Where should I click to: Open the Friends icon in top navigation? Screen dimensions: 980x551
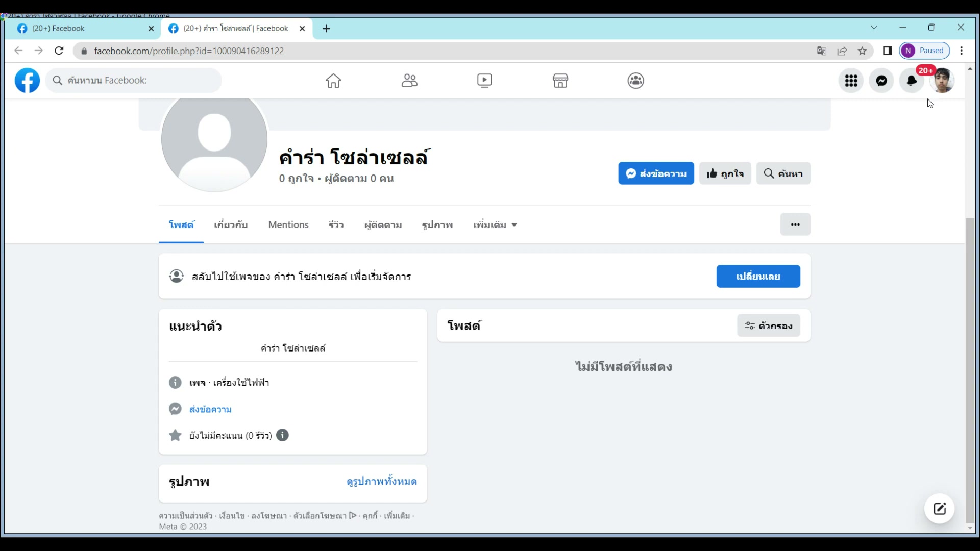pyautogui.click(x=409, y=81)
